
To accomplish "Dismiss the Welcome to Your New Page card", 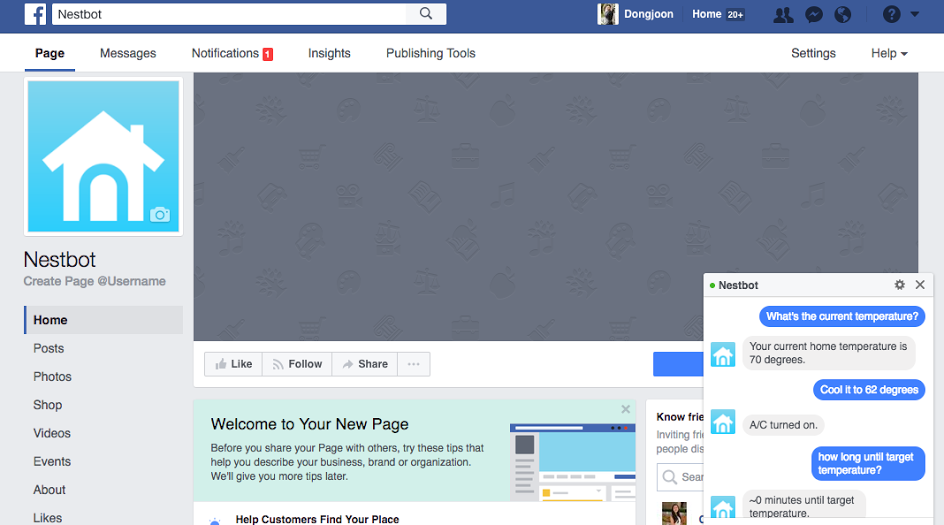I will (626, 409).
